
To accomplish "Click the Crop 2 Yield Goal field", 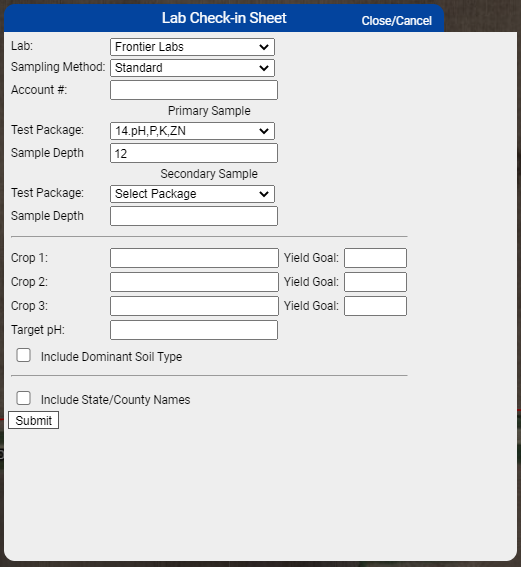I will coord(375,282).
